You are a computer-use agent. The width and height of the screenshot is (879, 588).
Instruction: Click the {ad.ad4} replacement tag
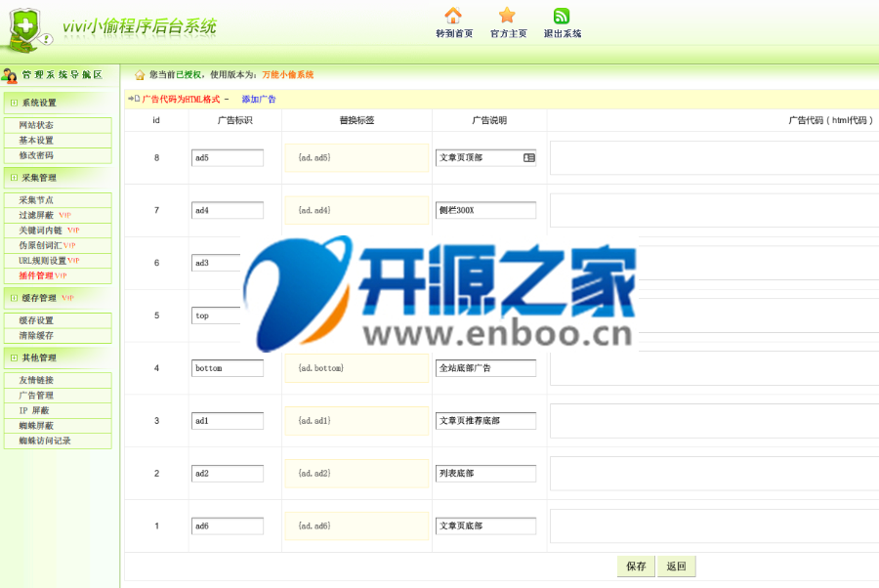[356, 210]
